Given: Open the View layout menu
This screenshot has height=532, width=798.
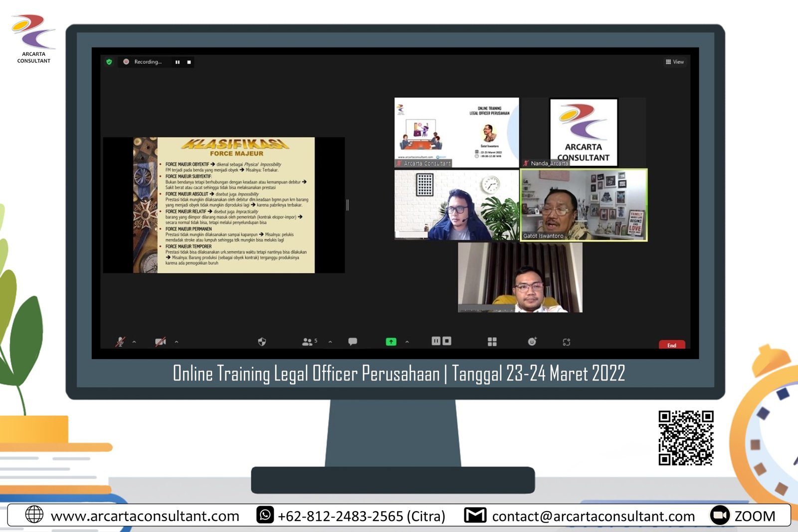Looking at the screenshot, I should (x=675, y=62).
